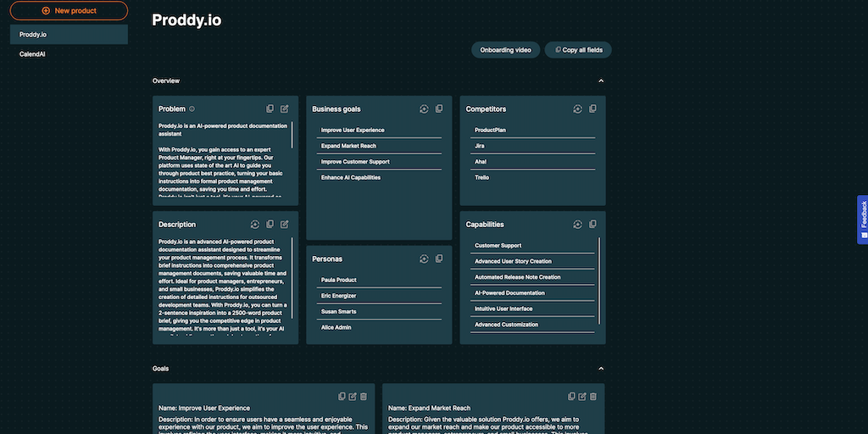868x434 pixels.
Task: Copy the Competitors list
Action: (593, 108)
